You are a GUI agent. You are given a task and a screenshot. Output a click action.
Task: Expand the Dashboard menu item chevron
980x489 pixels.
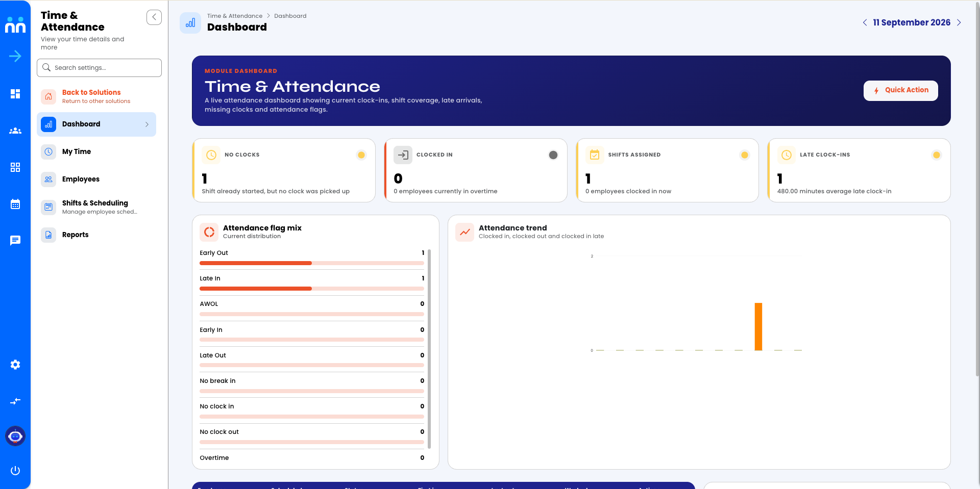pos(147,124)
